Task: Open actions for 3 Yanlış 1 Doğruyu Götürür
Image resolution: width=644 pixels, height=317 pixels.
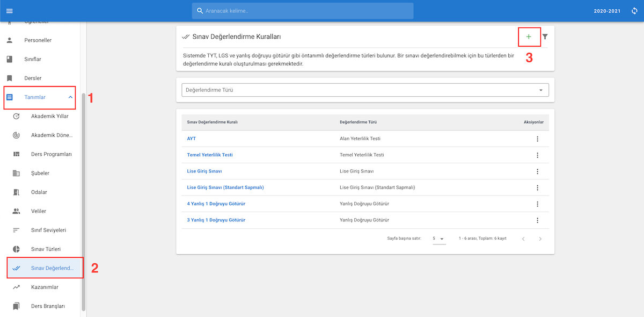Action: point(537,220)
